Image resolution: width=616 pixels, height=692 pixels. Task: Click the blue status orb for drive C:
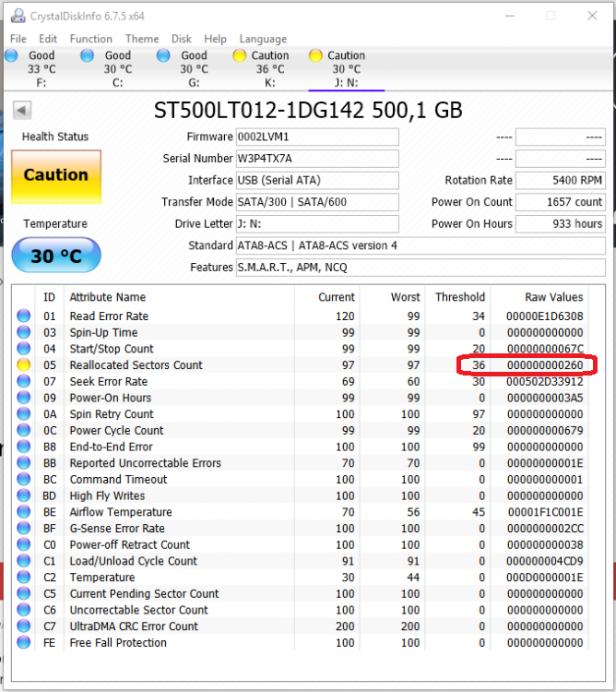[x=88, y=55]
